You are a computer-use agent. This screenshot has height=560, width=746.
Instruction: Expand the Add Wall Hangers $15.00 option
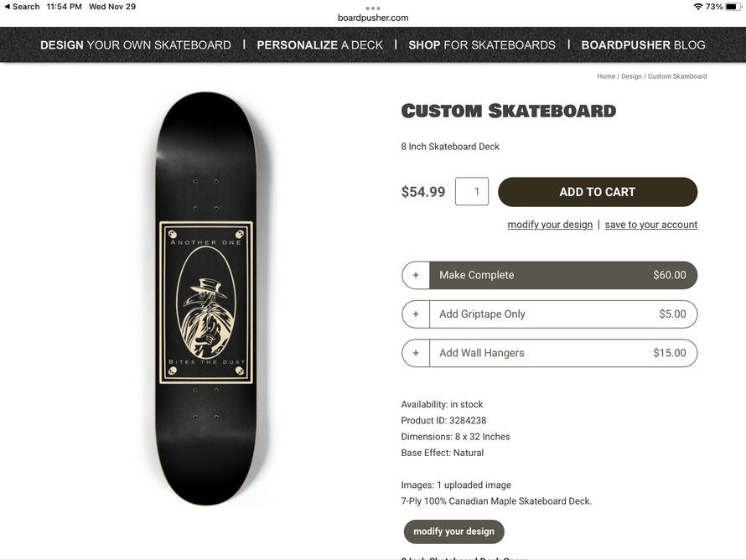tap(562, 353)
